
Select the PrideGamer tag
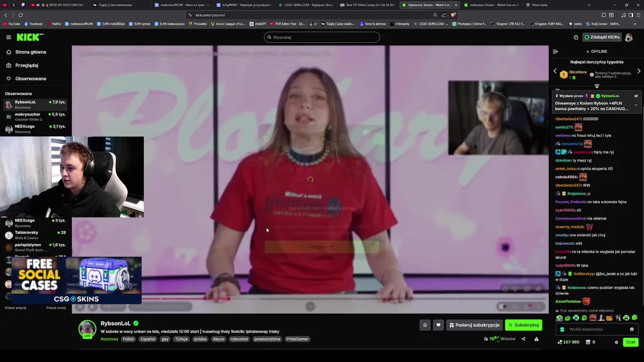[297, 339]
